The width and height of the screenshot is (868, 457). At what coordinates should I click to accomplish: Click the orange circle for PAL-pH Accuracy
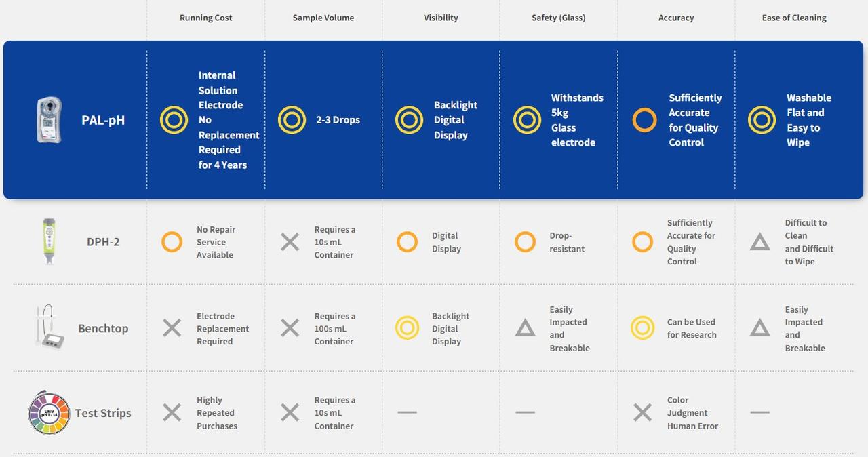tap(644, 120)
